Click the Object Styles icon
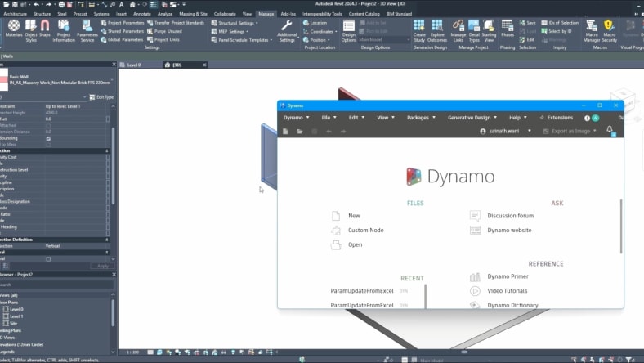This screenshot has width=644, height=363. (31, 29)
